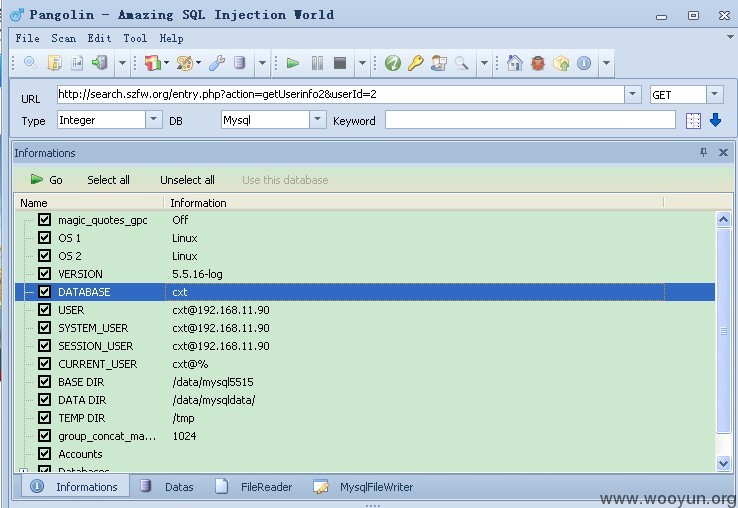Click the gold key toolbar icon
The width and height of the screenshot is (738, 508).
[416, 63]
